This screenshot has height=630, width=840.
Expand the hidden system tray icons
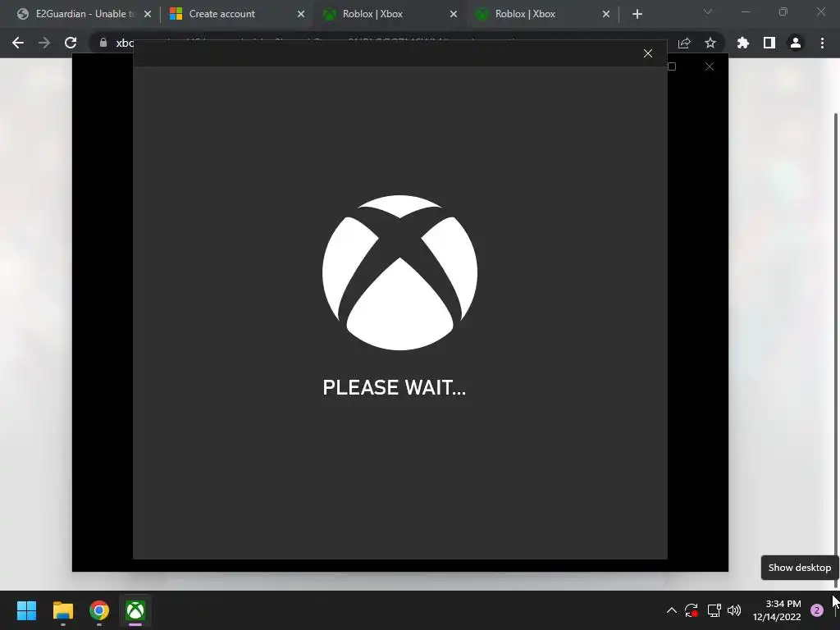point(671,610)
